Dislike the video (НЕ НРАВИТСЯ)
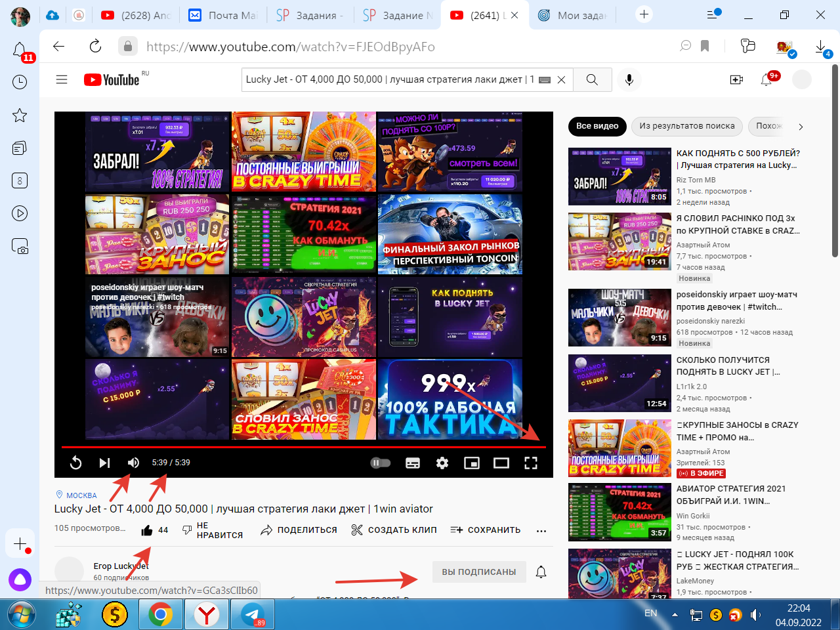 [x=212, y=530]
